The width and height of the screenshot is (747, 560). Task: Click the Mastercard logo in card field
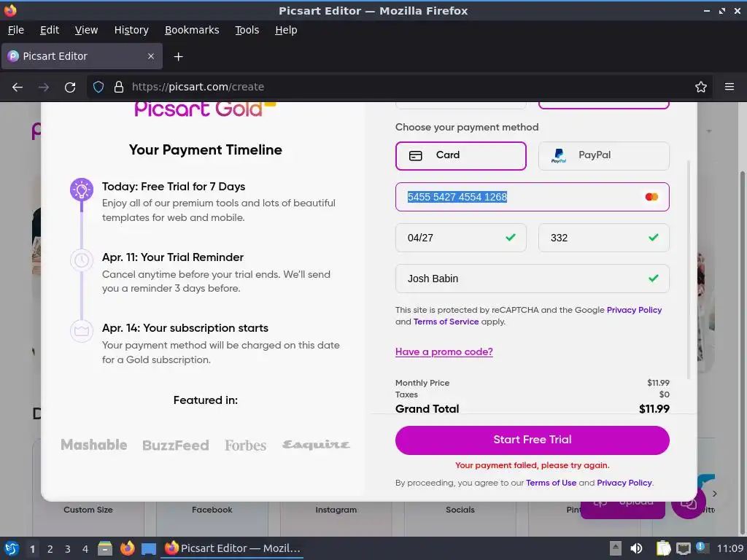point(651,197)
